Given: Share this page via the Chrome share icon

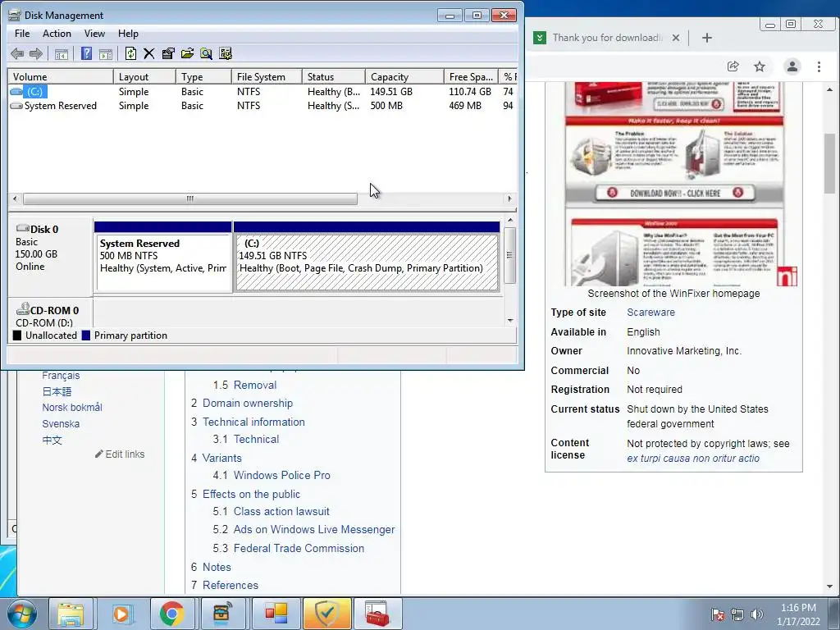Looking at the screenshot, I should pos(733,66).
